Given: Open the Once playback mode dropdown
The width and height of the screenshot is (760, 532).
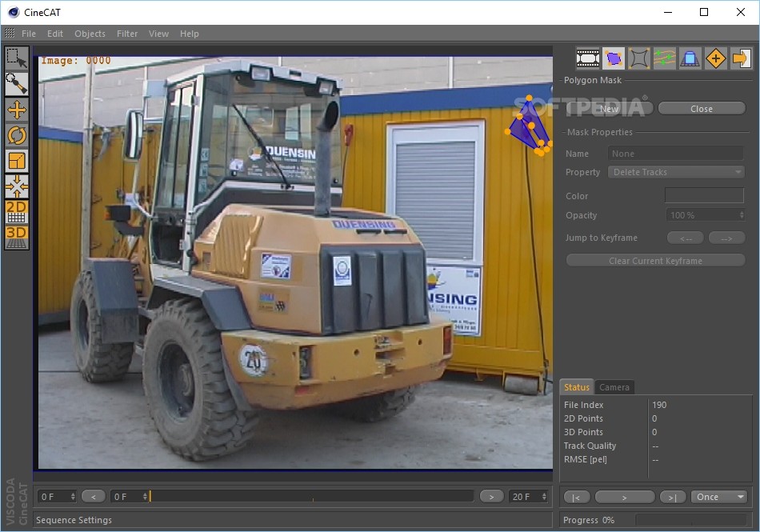Looking at the screenshot, I should (719, 497).
